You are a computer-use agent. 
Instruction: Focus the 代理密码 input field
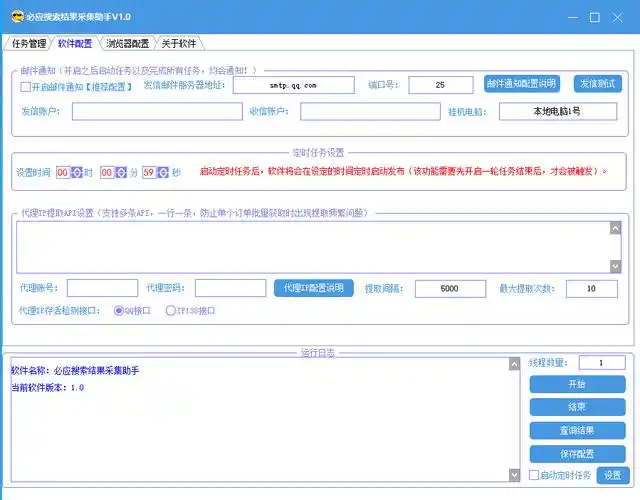231,288
